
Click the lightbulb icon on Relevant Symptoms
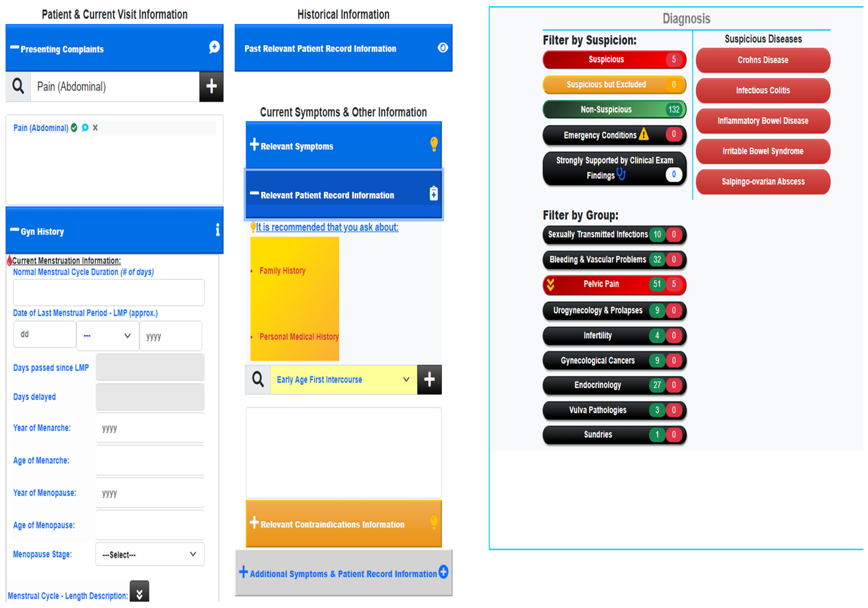(434, 144)
